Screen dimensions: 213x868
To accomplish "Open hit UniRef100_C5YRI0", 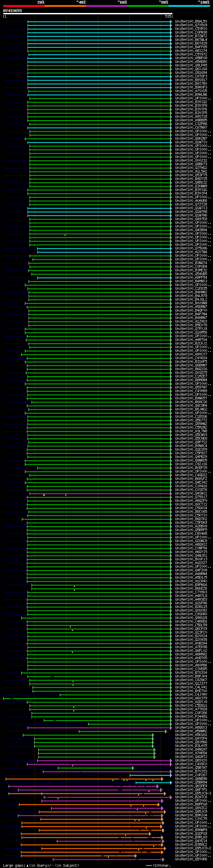I will (x=191, y=29).
